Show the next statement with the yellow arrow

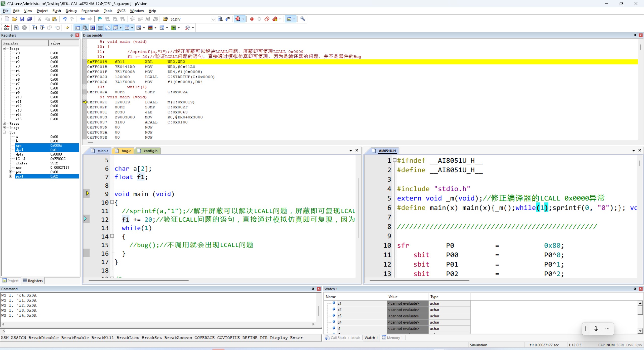[x=67, y=28]
